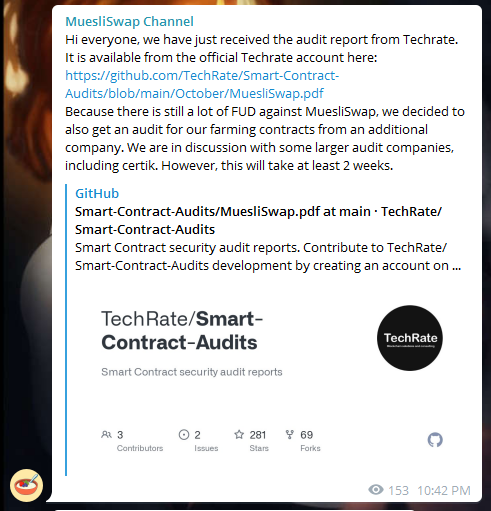
Task: Click the TechRate round black logo
Action: (x=410, y=338)
